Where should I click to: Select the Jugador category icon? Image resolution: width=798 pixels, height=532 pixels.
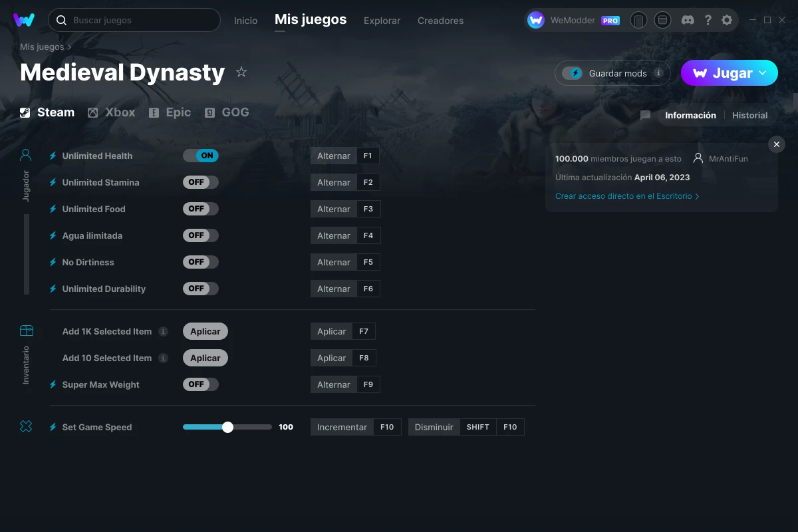[26, 156]
